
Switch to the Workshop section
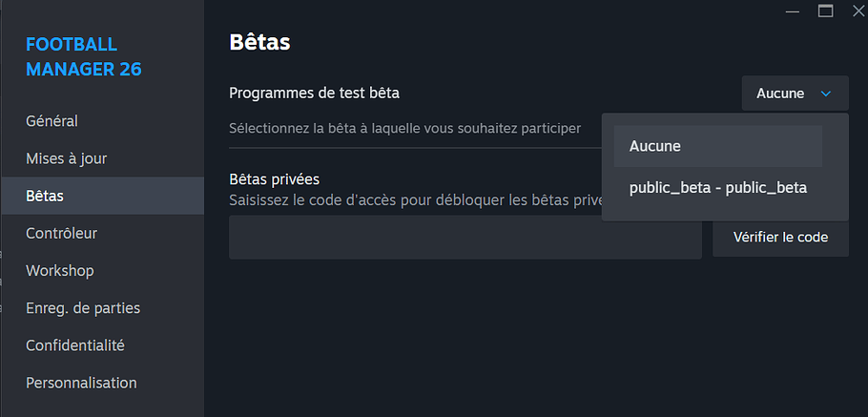[x=59, y=270]
